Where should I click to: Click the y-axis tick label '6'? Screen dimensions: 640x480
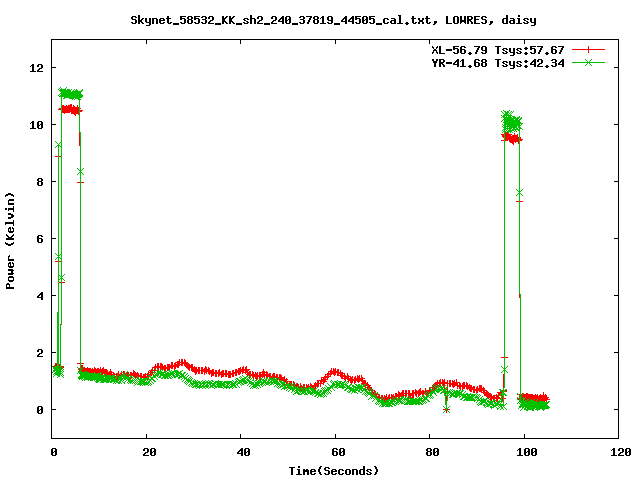[x=40, y=239]
